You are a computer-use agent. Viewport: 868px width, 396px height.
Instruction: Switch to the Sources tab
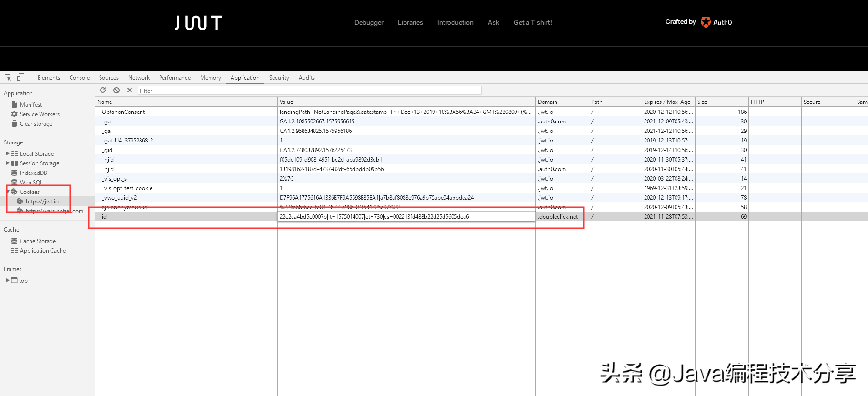pyautogui.click(x=109, y=78)
